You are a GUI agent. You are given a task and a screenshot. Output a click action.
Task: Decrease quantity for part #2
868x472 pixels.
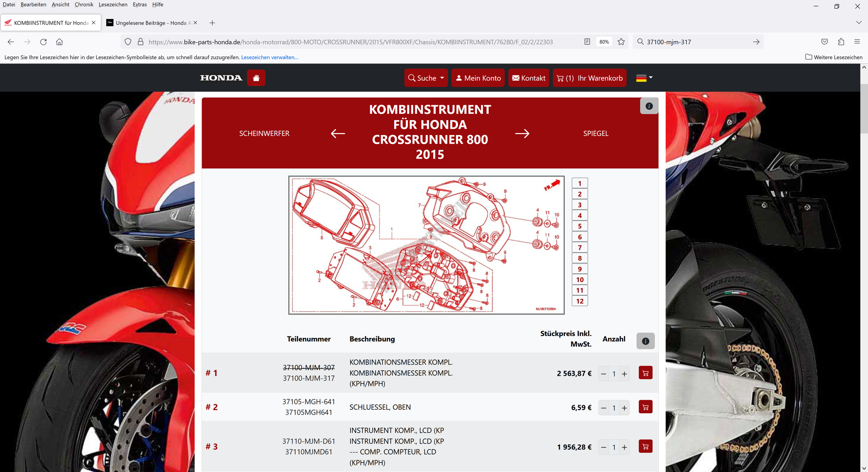(x=604, y=408)
